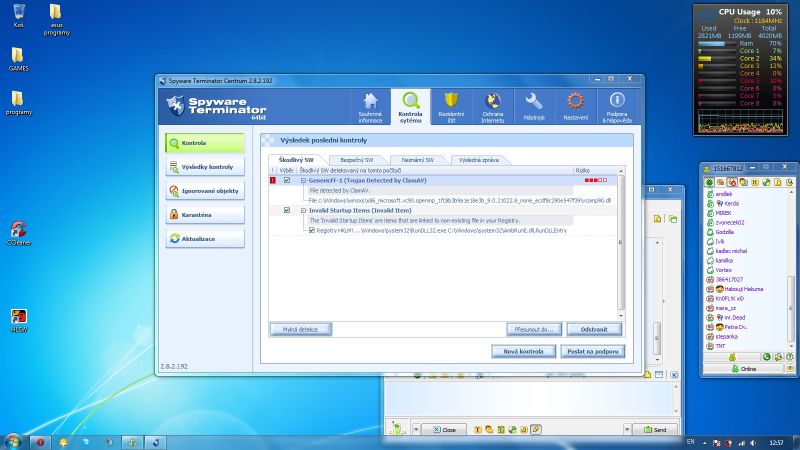Switch to Neznámý SW tab

pos(417,160)
